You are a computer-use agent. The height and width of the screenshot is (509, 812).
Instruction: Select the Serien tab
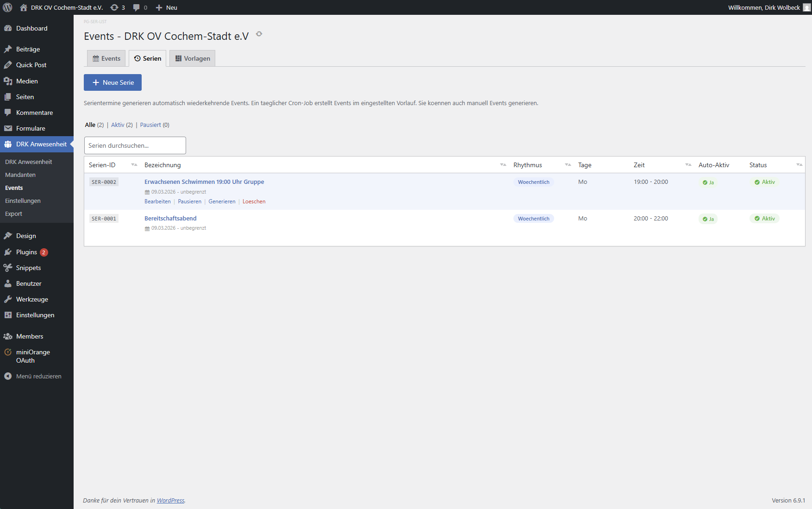click(x=147, y=58)
